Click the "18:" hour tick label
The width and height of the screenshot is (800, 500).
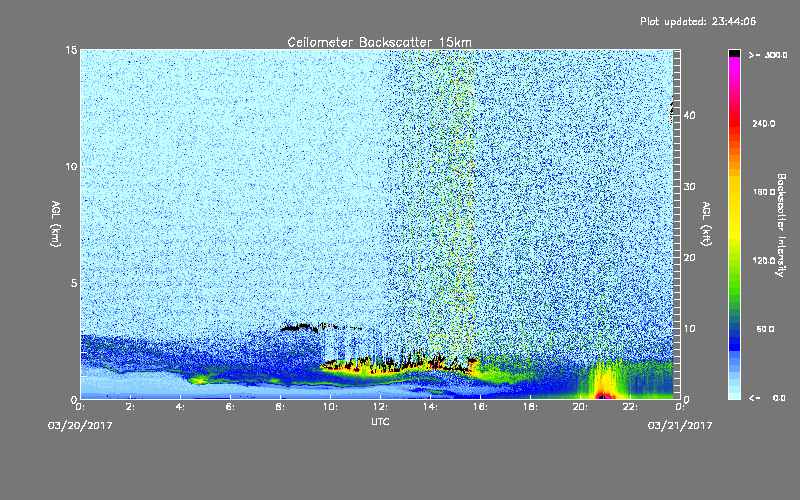tap(530, 407)
